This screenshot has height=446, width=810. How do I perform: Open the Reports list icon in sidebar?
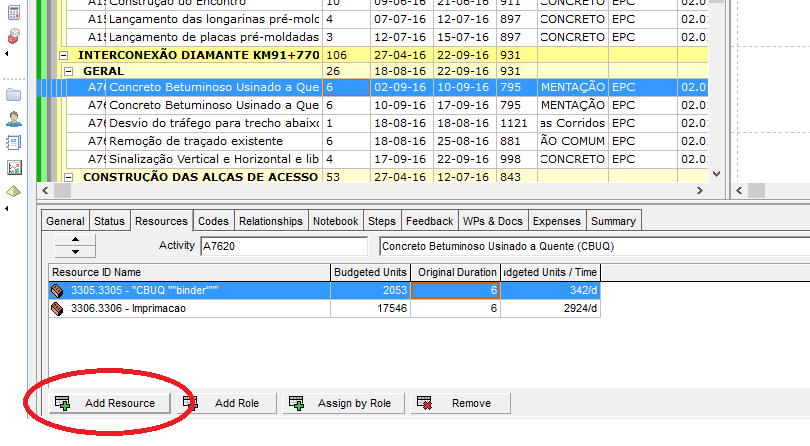14,143
